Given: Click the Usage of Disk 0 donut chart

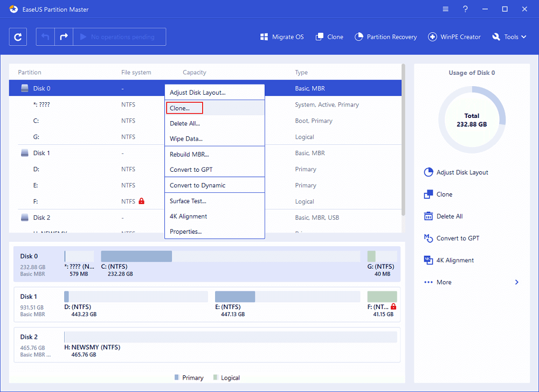Looking at the screenshot, I should [x=472, y=120].
